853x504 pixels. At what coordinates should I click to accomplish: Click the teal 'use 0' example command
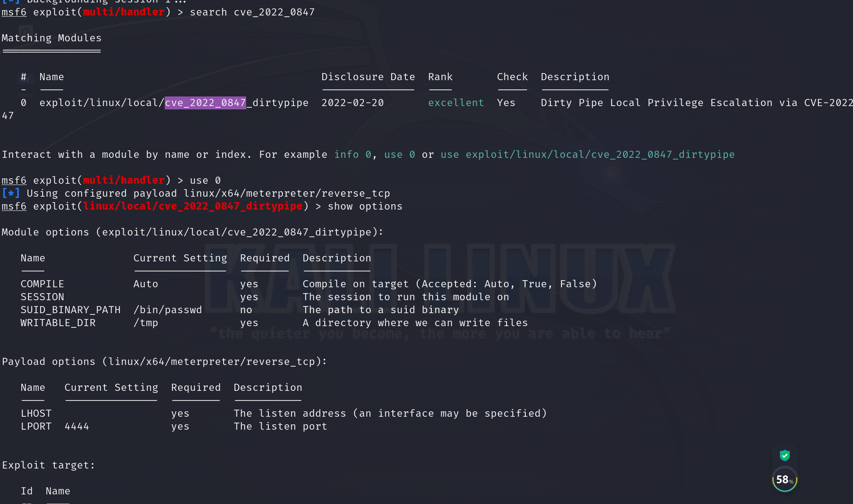[399, 154]
